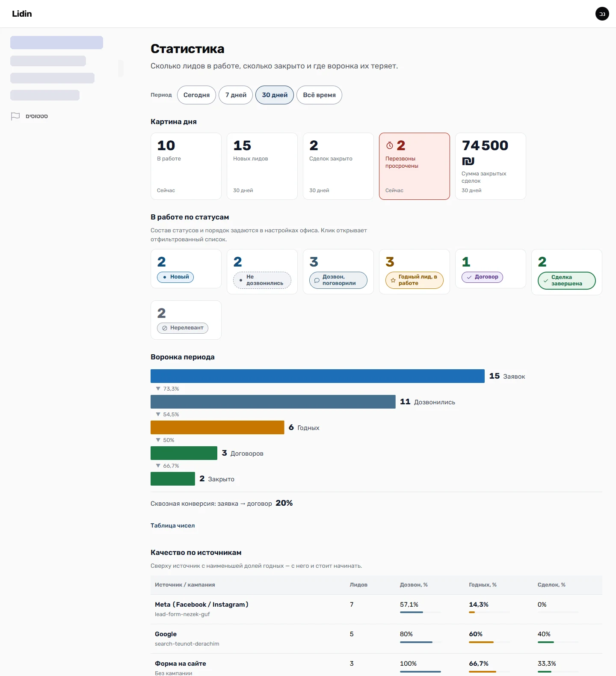Open the user avatar menu

click(x=602, y=14)
